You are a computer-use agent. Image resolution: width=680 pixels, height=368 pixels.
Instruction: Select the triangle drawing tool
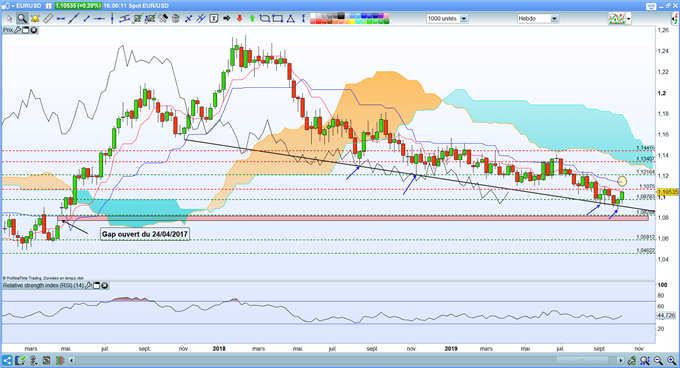[x=291, y=19]
